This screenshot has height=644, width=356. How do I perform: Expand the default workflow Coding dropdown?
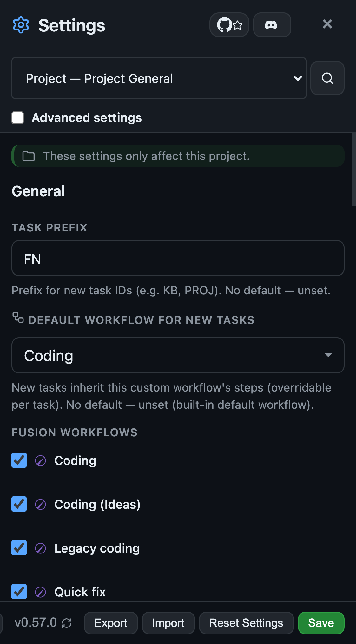pos(178,355)
